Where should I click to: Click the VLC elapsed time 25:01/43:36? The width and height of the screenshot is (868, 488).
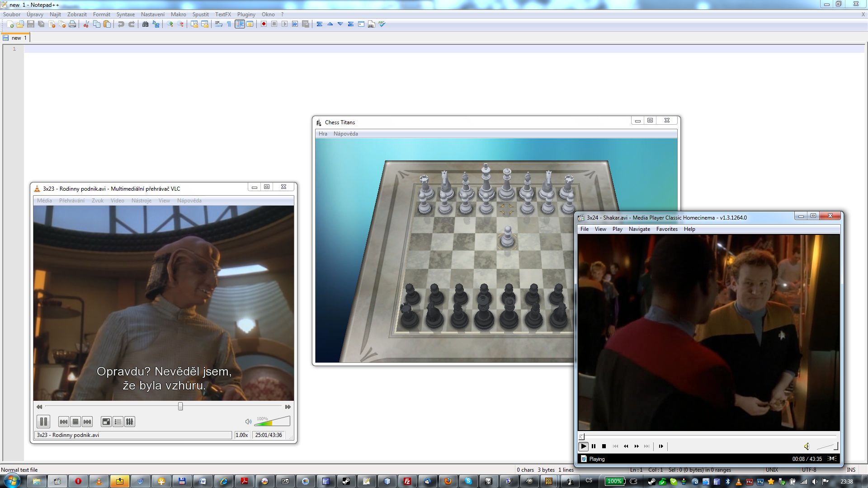(x=269, y=435)
